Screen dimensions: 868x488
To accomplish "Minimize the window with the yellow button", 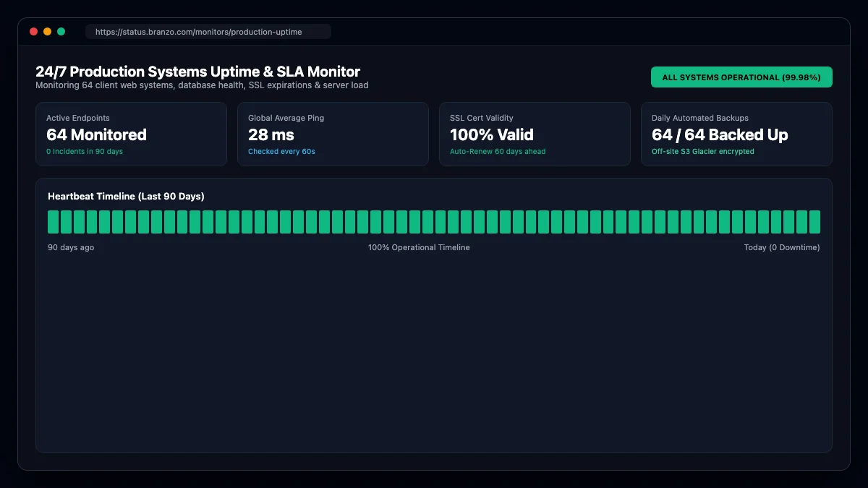I will pos(47,32).
